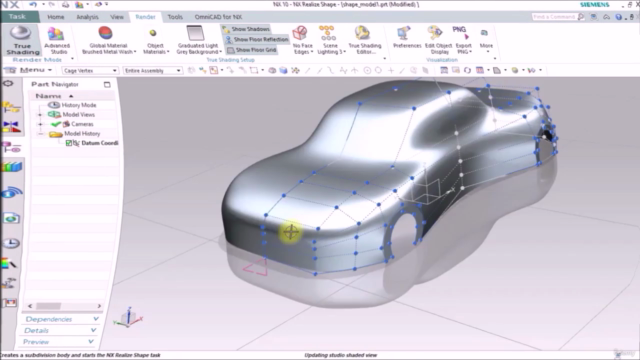Click the resource bar options gear icon

tap(8, 84)
